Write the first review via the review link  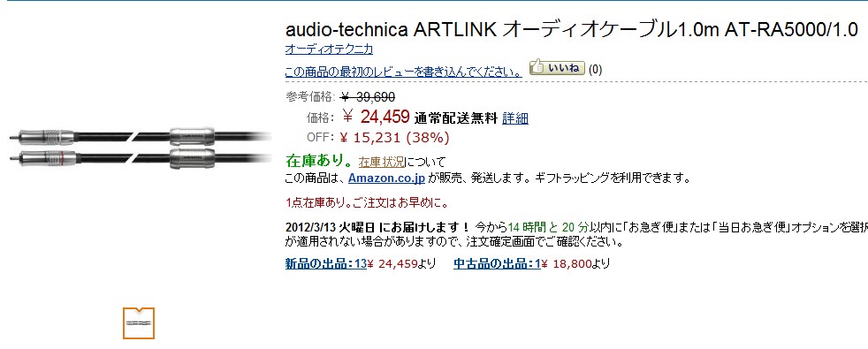[x=403, y=72]
